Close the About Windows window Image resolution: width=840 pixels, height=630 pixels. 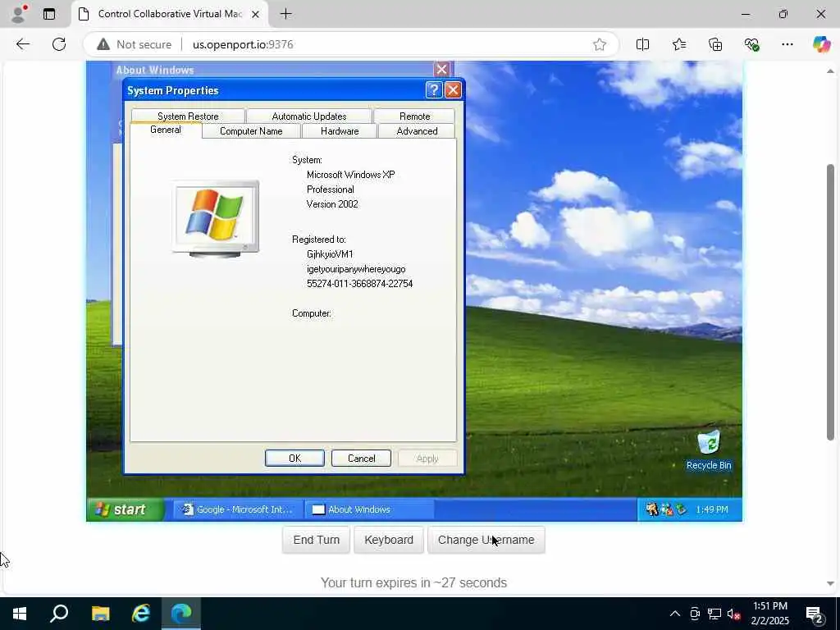tap(441, 69)
